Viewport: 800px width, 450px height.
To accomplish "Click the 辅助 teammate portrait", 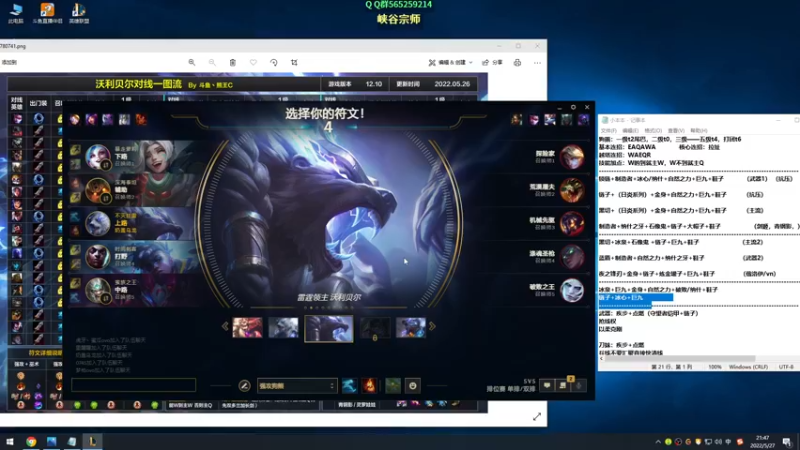I will tap(97, 190).
